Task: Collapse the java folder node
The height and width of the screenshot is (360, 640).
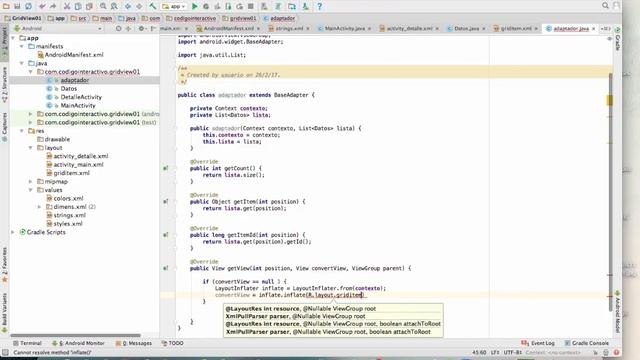Action: [x=22, y=63]
